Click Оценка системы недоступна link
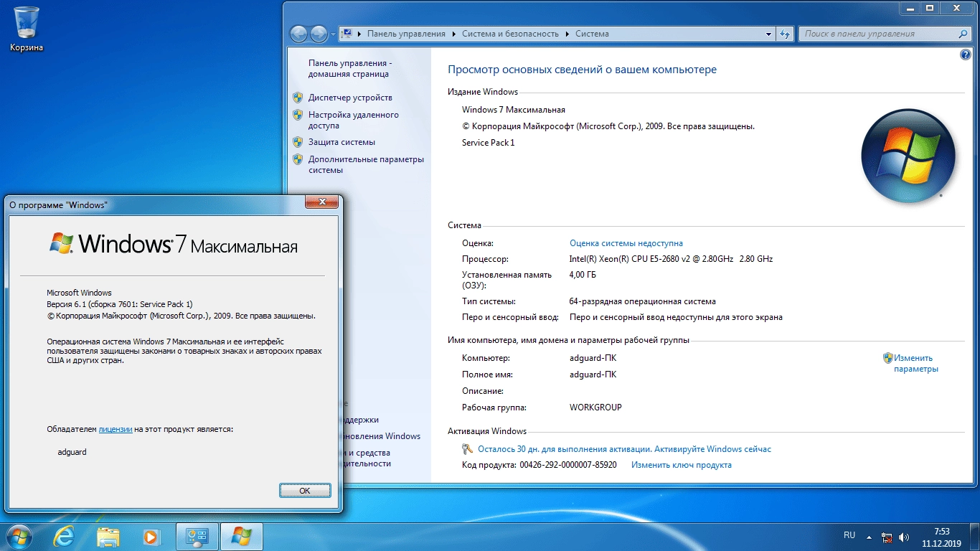This screenshot has width=980, height=551. [626, 243]
